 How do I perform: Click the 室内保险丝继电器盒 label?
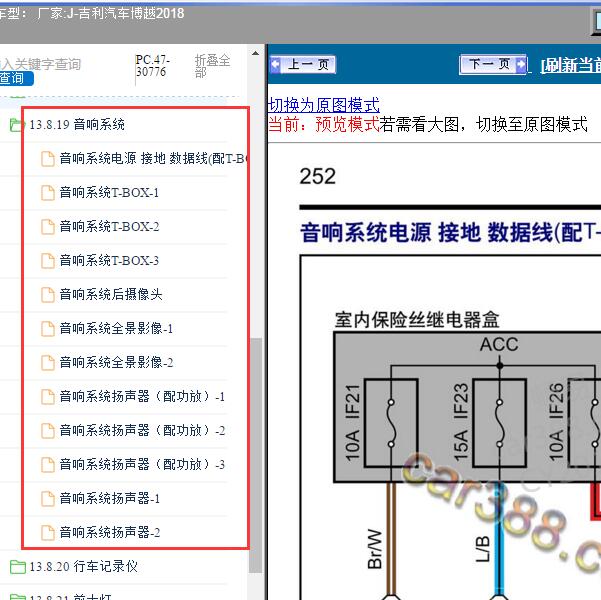point(417,320)
